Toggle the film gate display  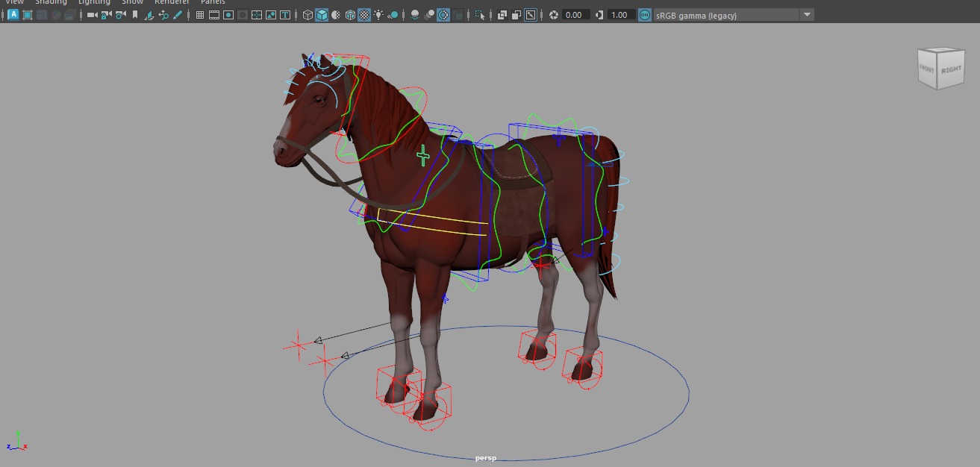coord(213,15)
